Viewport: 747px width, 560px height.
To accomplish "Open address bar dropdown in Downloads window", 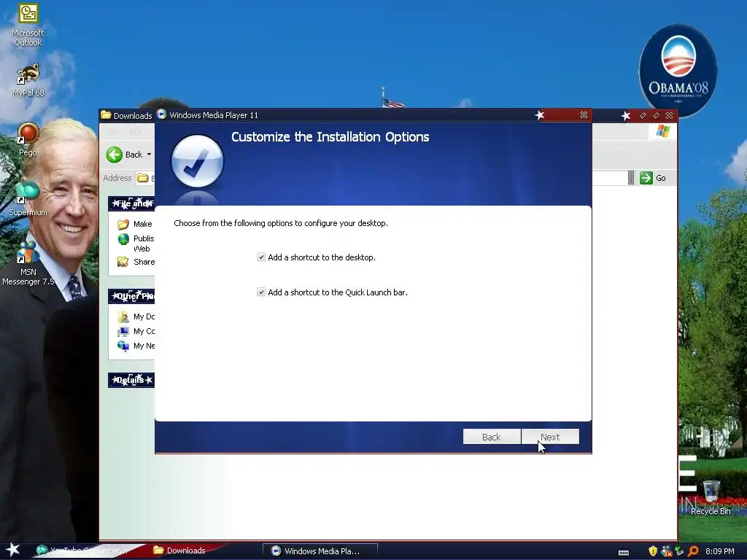I will coord(631,178).
